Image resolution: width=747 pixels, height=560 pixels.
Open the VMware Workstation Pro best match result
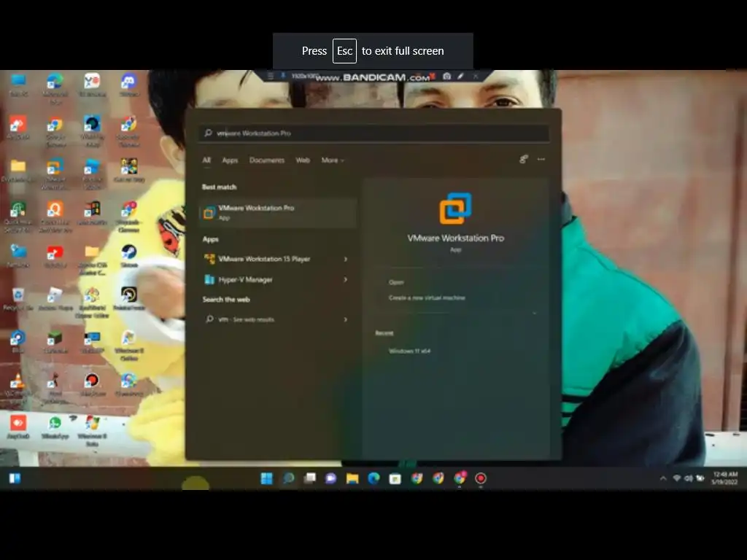pos(278,212)
